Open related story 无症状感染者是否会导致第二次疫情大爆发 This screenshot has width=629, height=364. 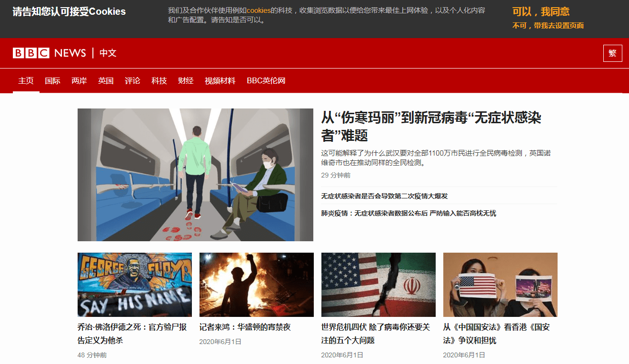coord(384,196)
